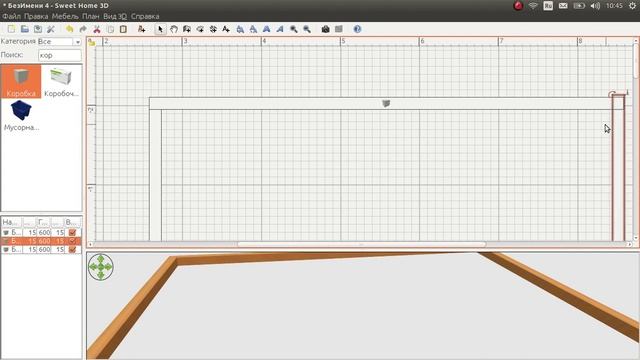Cut selection with scissors icon
Screen dimensions: 640x360
(97, 29)
